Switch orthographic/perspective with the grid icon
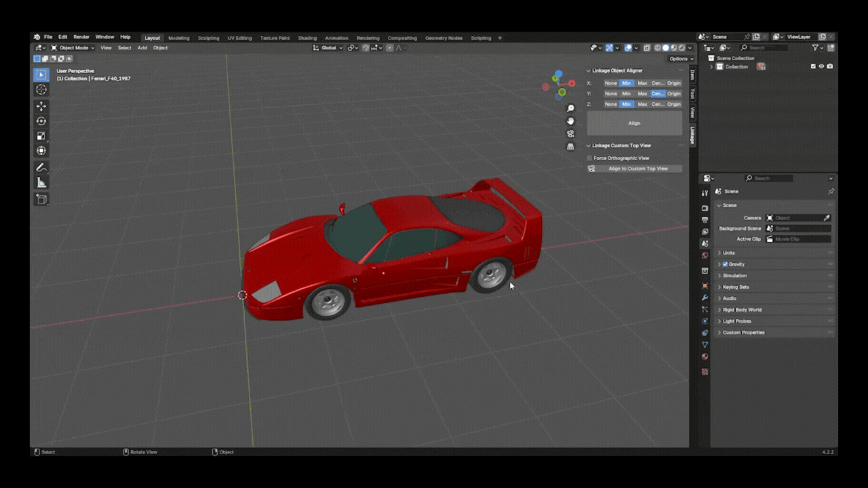Screen dimensions: 868x488 click(570, 146)
